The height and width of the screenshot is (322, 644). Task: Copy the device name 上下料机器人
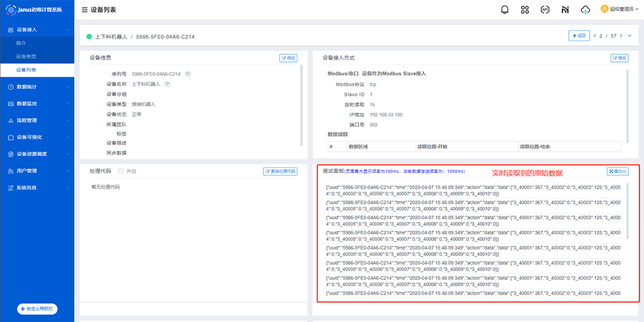coord(167,84)
